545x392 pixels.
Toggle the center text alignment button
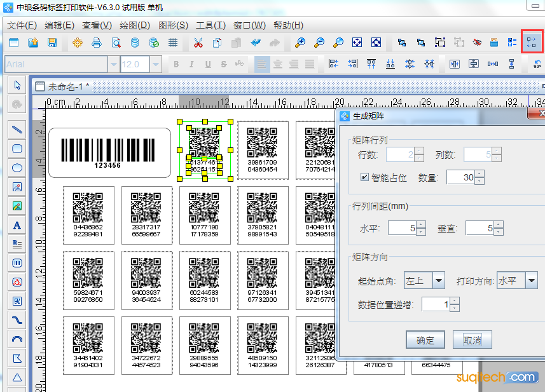pyautogui.click(x=278, y=64)
